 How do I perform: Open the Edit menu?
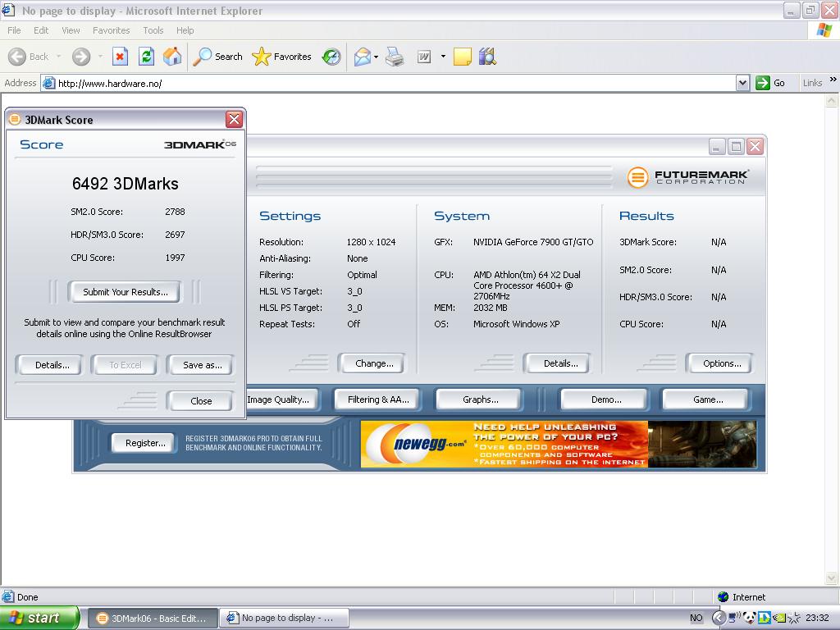coord(41,30)
